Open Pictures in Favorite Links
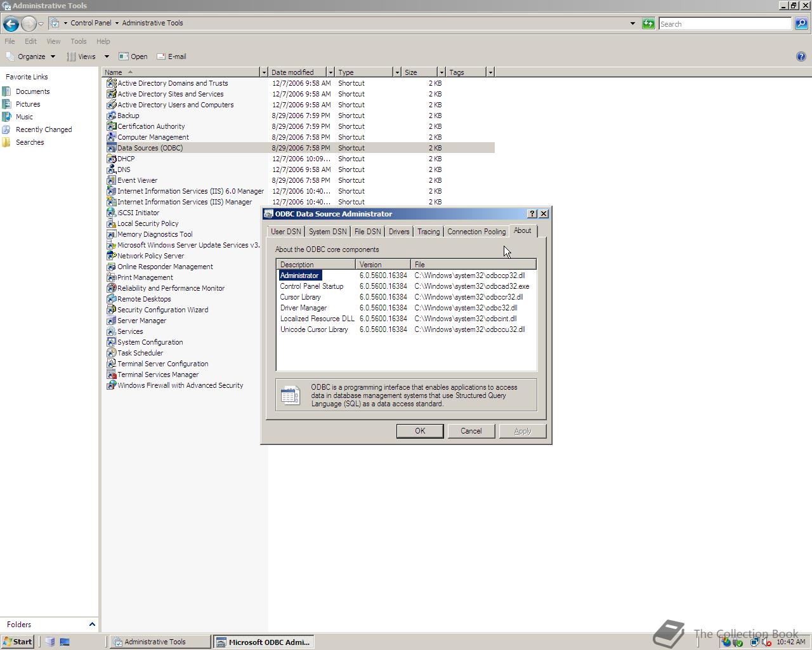 pos(28,104)
